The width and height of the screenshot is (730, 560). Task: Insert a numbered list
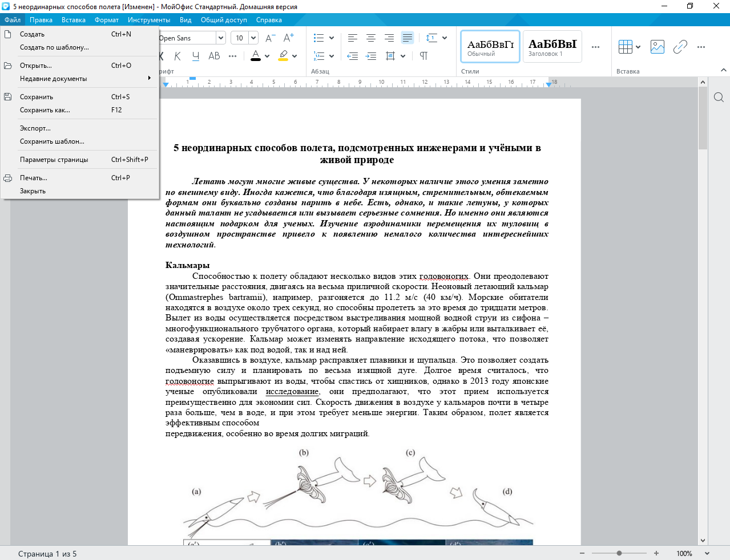coord(319,56)
